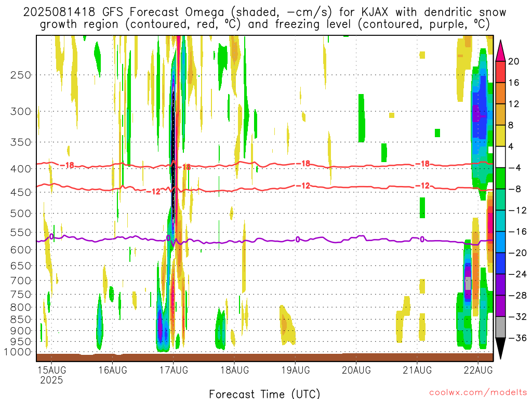
Task: Click the purple swatch between -24 and -28
Action: (500, 285)
